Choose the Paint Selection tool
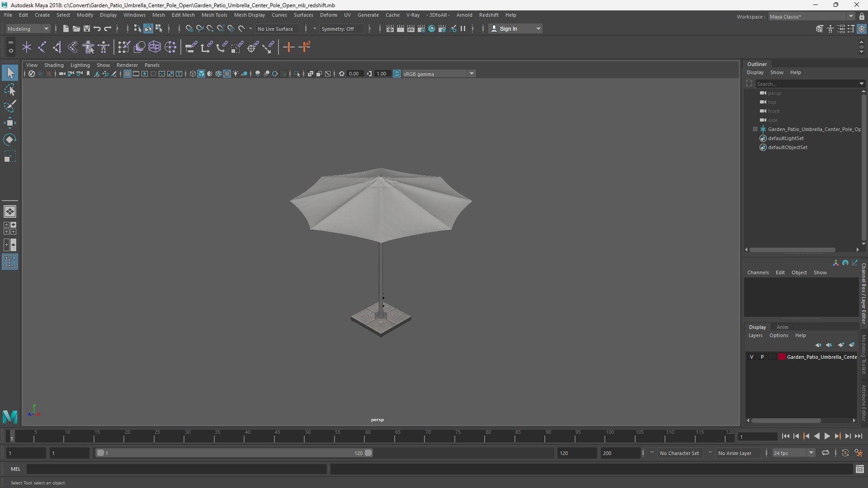 tap(10, 106)
